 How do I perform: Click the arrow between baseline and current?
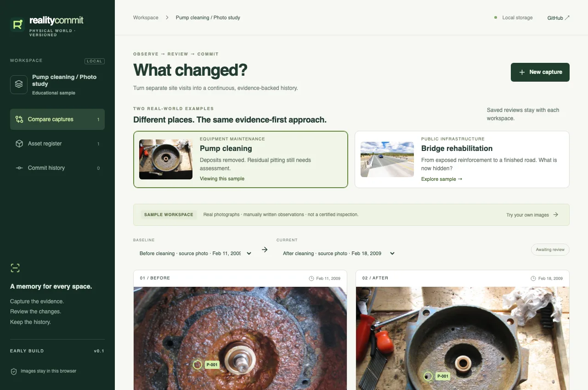click(265, 250)
